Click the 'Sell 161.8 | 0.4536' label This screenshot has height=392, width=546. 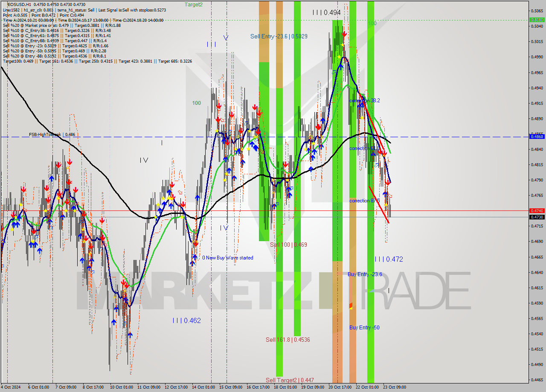[x=288, y=340]
